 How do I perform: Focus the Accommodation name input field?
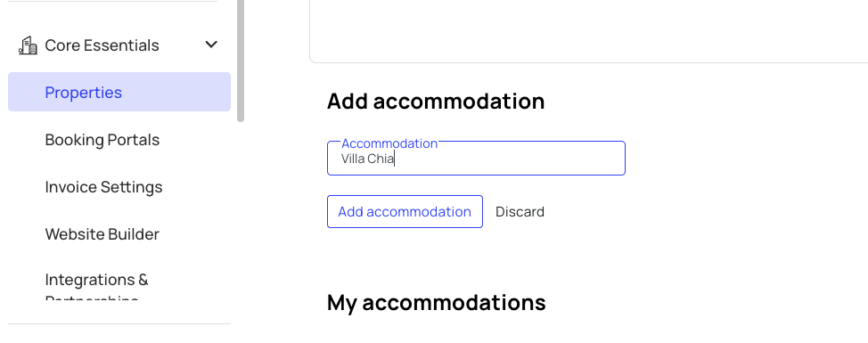pos(476,159)
